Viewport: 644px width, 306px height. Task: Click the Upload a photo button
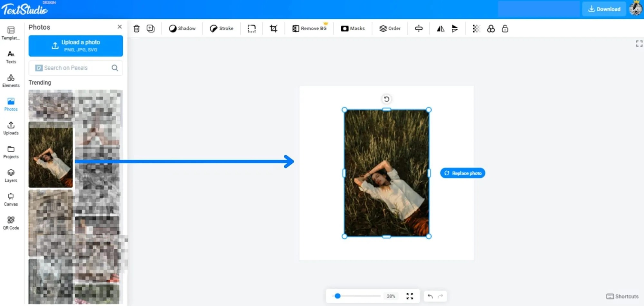click(x=76, y=46)
